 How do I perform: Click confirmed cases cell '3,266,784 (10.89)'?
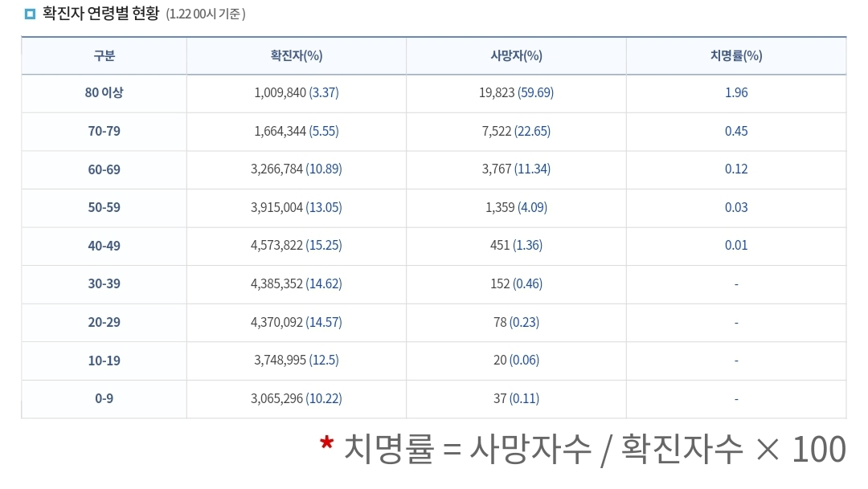pyautogui.click(x=296, y=169)
